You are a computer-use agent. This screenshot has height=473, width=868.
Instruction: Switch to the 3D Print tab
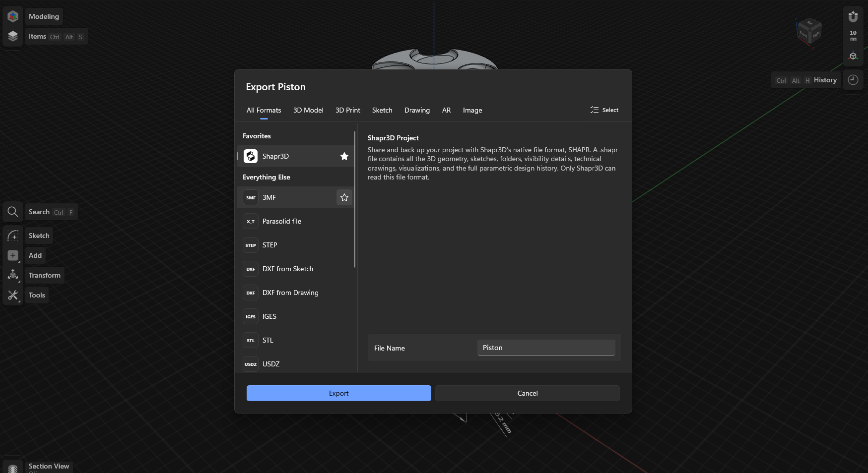[x=347, y=111]
